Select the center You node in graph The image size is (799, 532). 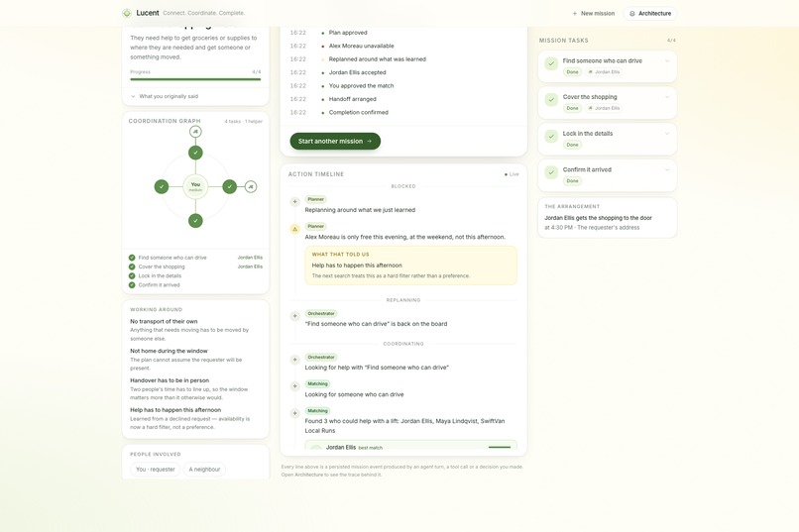(195, 186)
